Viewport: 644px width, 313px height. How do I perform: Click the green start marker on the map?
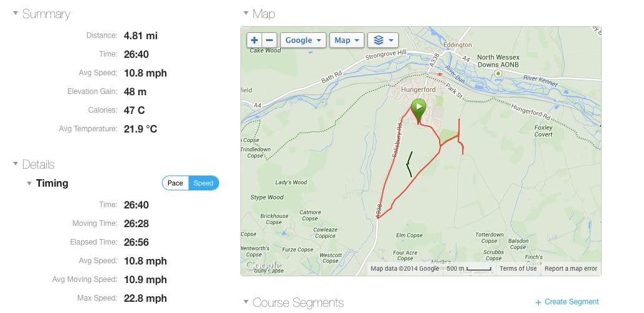point(419,108)
